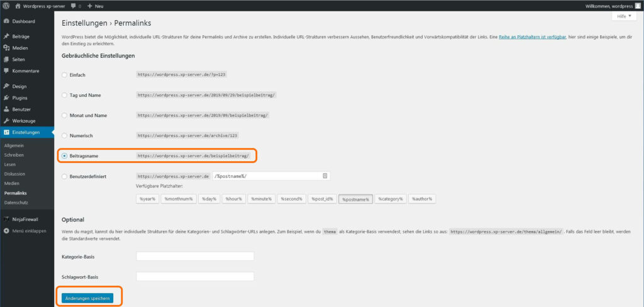644x307 pixels.
Task: Collapse menu via Menü einklappen arrow icon
Action: coord(6,231)
